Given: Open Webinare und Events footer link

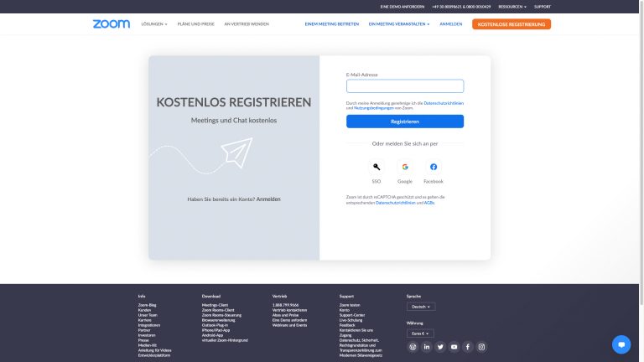Looking at the screenshot, I should click(289, 325).
